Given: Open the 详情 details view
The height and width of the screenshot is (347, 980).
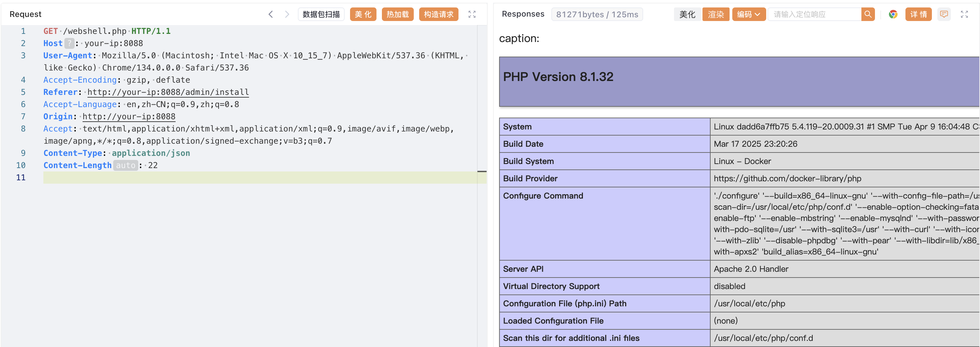Looking at the screenshot, I should point(918,15).
